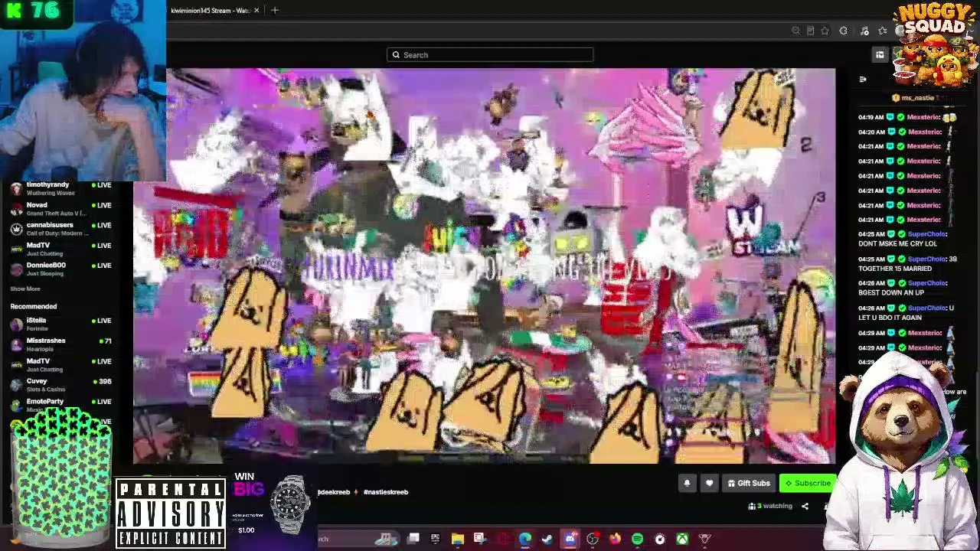The image size is (980, 551).
Task: Click the heart follow button
Action: click(x=709, y=483)
